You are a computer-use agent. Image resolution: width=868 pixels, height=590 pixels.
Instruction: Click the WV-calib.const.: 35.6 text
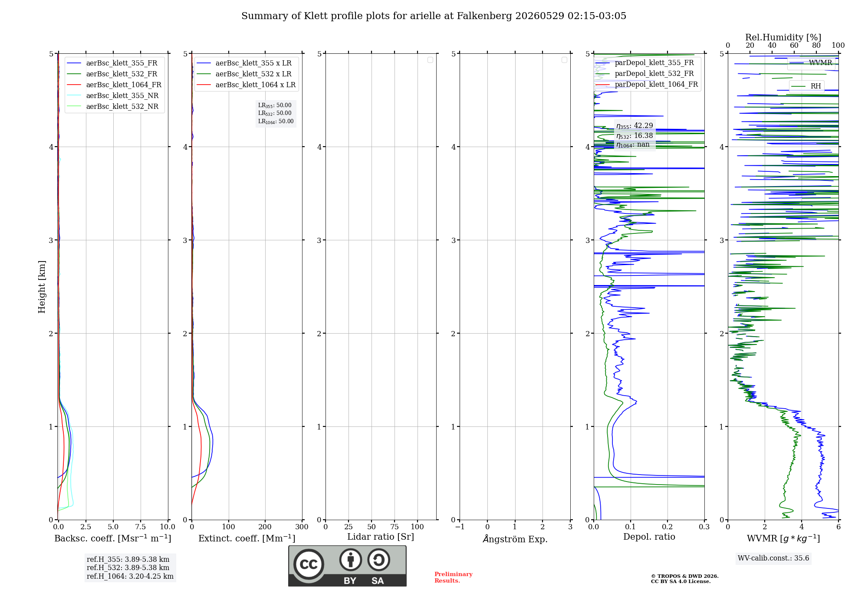click(x=773, y=558)
